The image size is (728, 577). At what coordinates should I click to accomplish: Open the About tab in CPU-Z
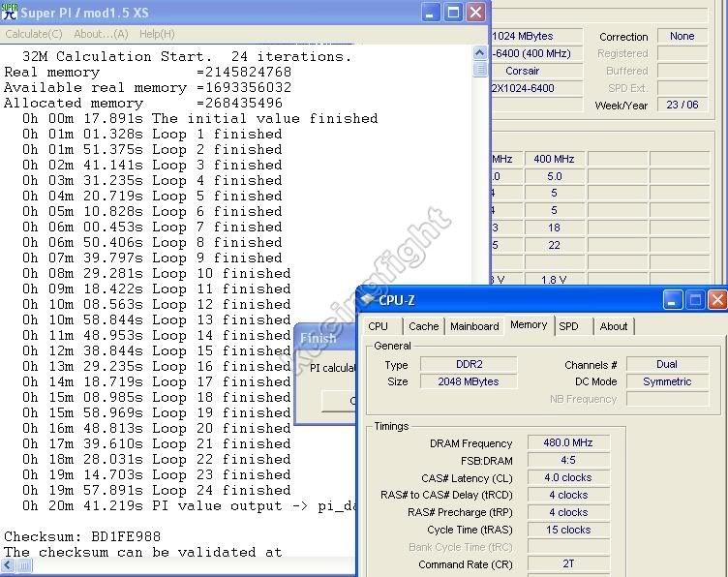point(614,326)
